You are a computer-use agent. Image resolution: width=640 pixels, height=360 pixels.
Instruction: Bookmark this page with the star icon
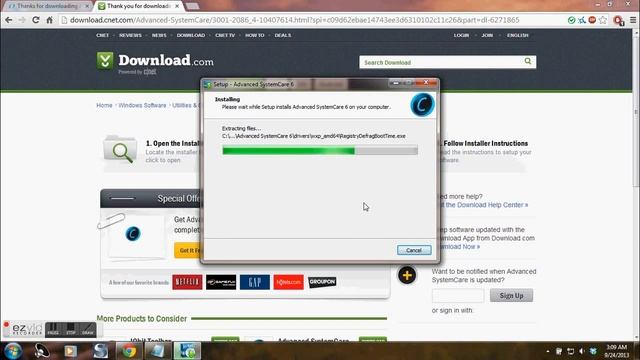point(603,20)
